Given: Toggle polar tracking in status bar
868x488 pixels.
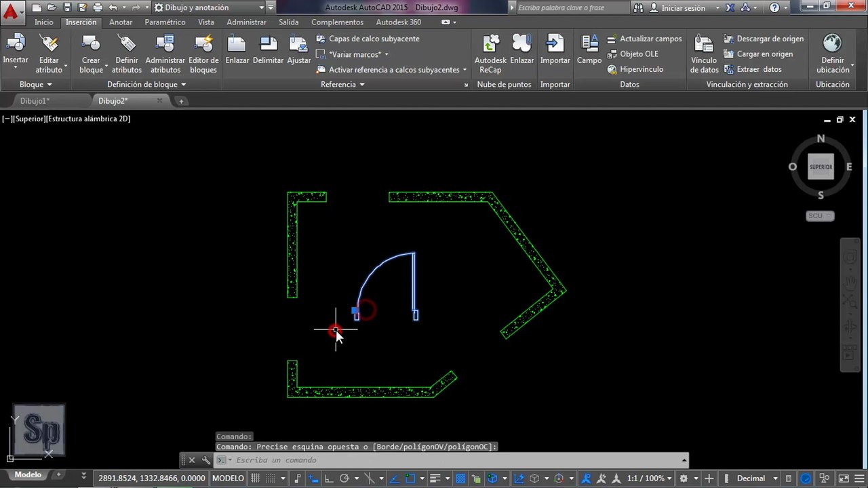Looking at the screenshot, I should 344,478.
